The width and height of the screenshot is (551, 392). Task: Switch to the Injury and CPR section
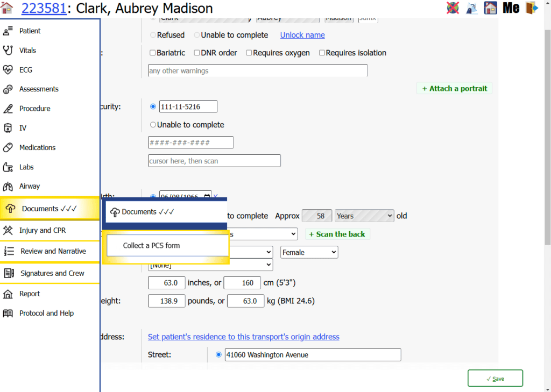43,231
